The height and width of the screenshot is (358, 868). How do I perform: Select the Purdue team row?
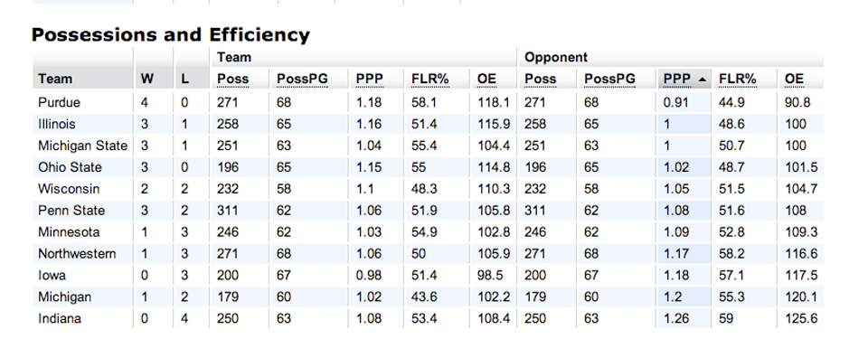(x=428, y=102)
